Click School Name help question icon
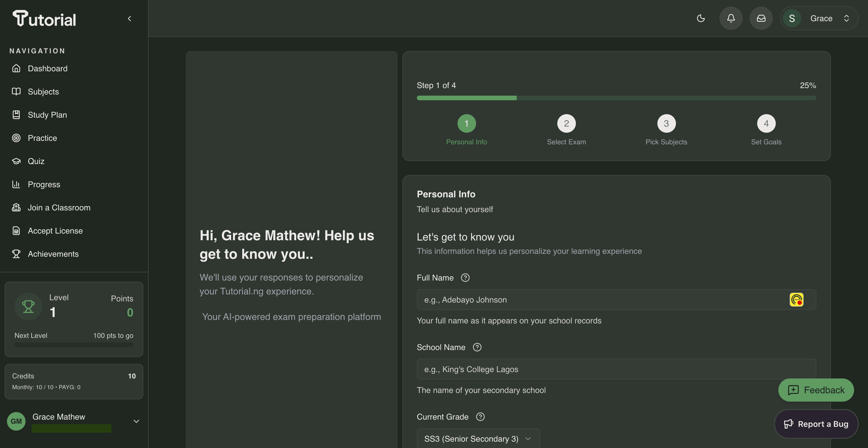Screen dimensions: 868x448 [477, 347]
